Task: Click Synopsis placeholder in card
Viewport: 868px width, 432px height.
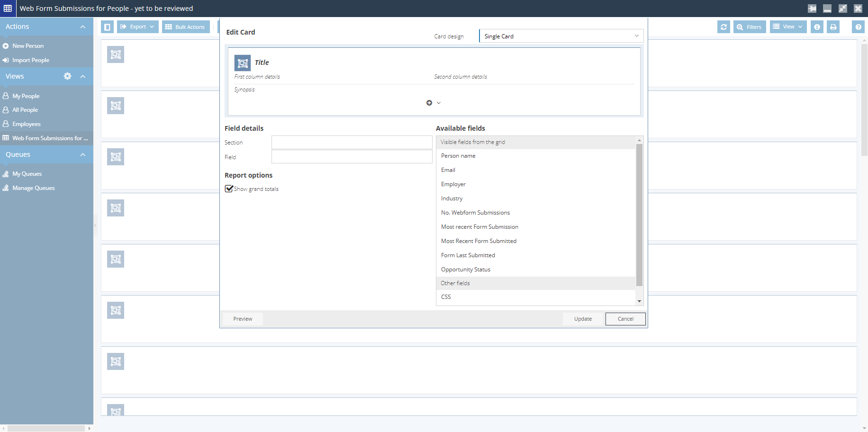Action: (244, 90)
